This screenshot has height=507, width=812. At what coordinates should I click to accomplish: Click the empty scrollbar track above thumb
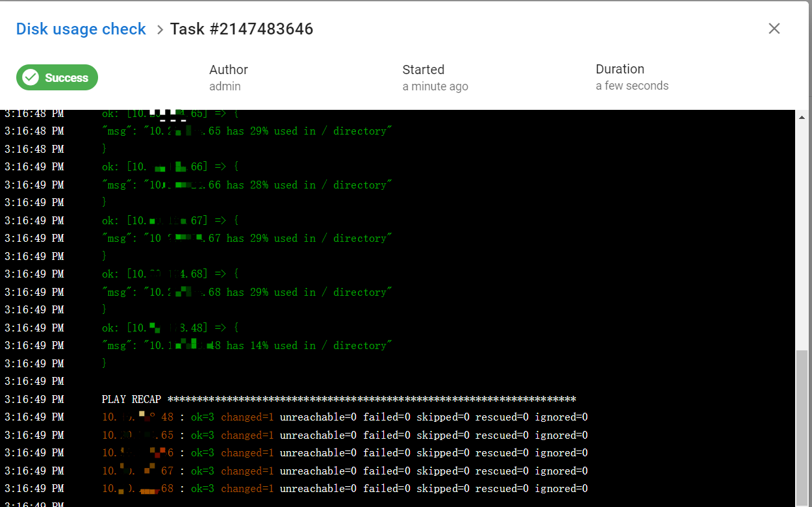(802, 234)
